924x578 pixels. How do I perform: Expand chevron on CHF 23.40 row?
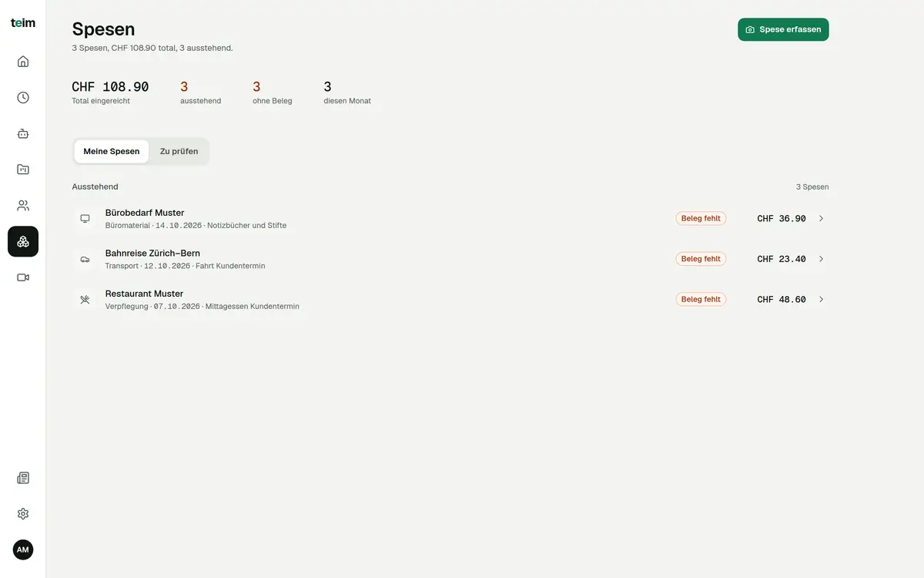821,259
